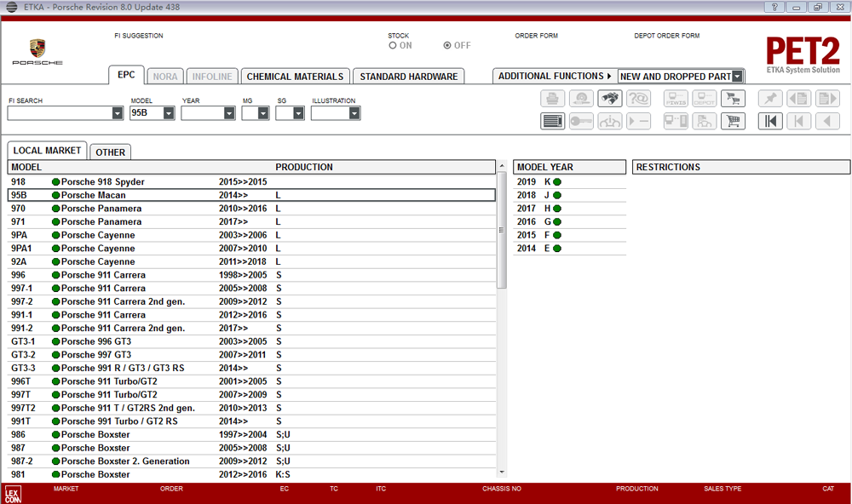The height and width of the screenshot is (504, 852).
Task: Click the greyed skip-back arrow icon
Action: coord(799,121)
